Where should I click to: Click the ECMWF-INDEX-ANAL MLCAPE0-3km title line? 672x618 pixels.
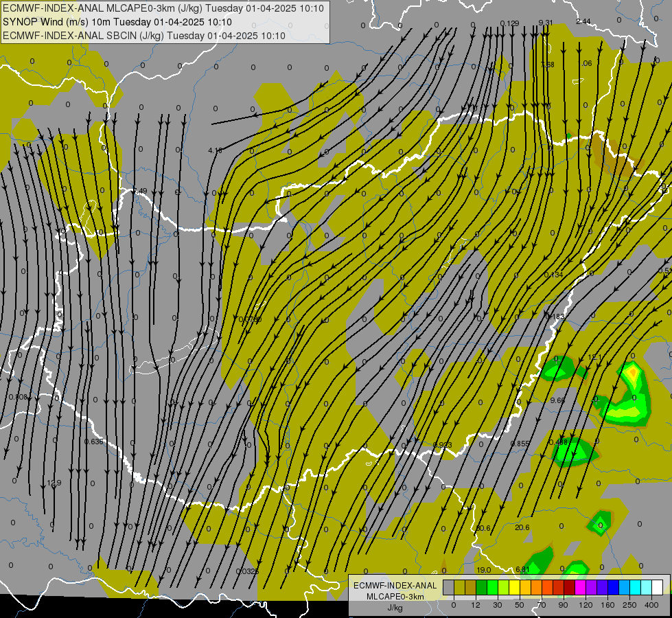[x=163, y=8]
